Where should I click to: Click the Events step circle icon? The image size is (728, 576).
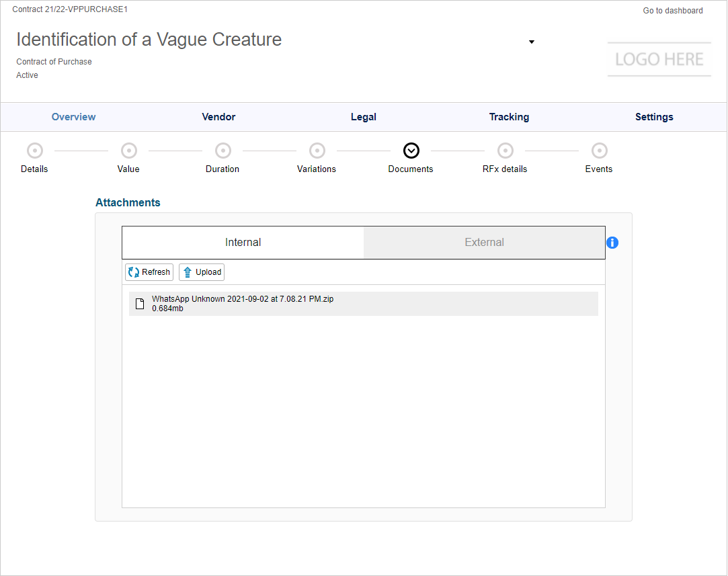point(600,151)
